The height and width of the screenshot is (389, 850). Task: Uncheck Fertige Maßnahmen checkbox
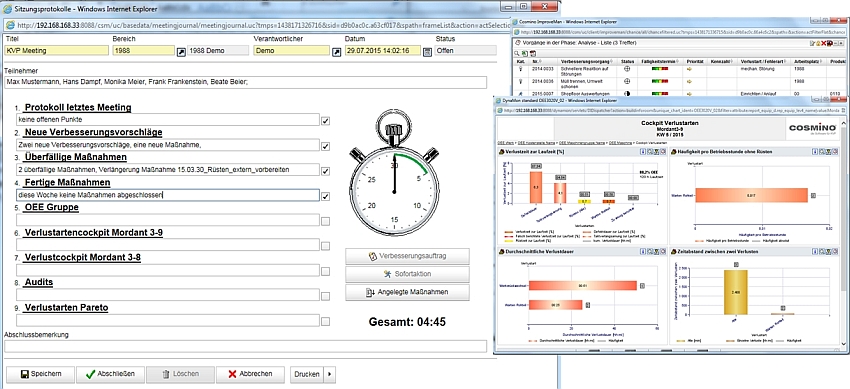(x=325, y=196)
